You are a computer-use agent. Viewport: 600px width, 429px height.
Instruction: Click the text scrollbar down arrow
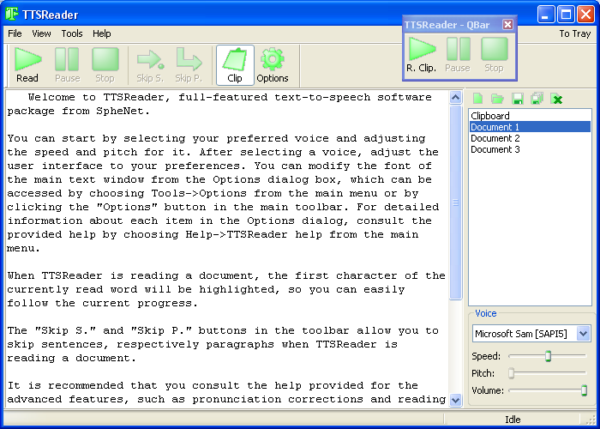tap(455, 400)
